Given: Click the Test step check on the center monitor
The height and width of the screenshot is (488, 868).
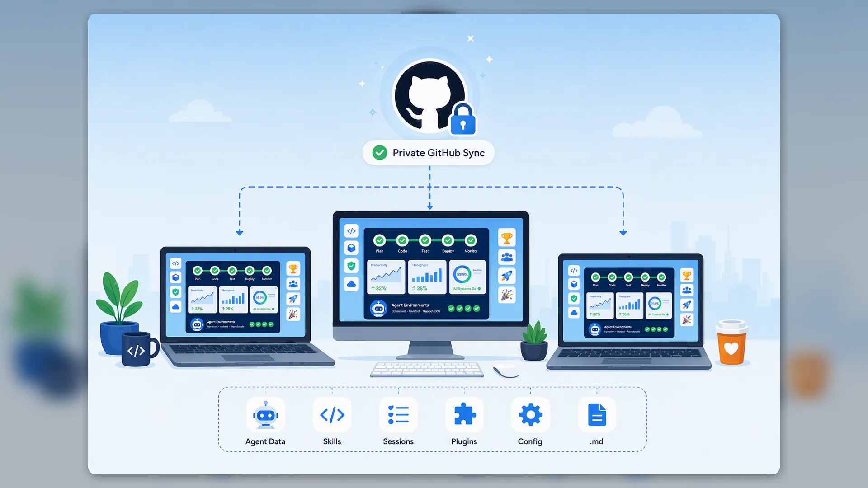Looking at the screenshot, I should (425, 240).
